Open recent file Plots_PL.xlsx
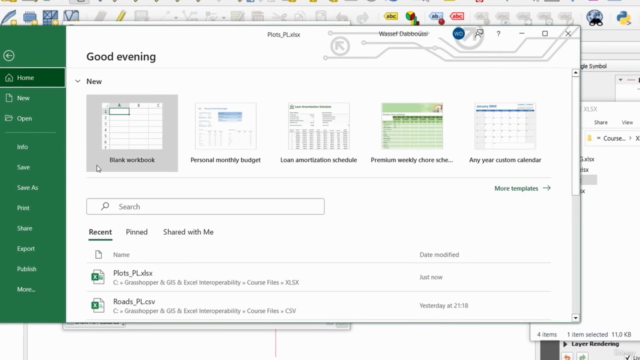The width and height of the screenshot is (640, 360). coord(318,277)
